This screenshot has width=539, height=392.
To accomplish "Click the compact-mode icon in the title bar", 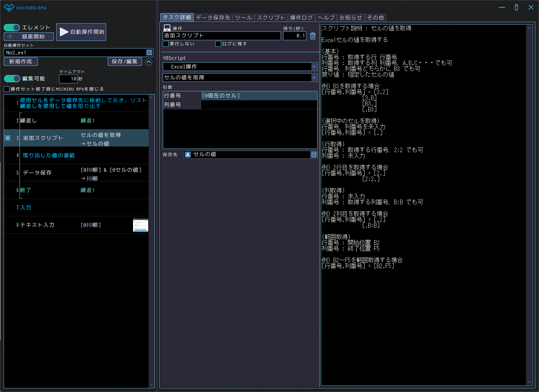I will tap(516, 7).
